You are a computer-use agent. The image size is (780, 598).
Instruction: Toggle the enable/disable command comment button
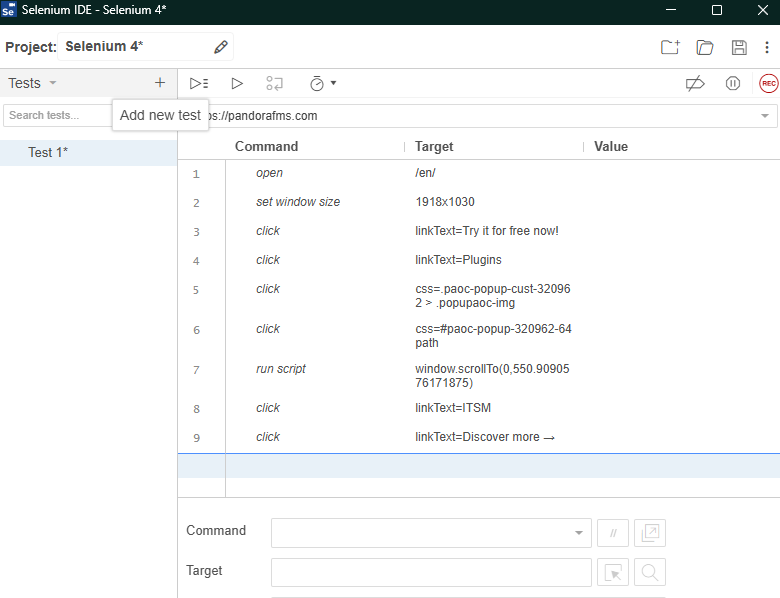pyautogui.click(x=613, y=533)
